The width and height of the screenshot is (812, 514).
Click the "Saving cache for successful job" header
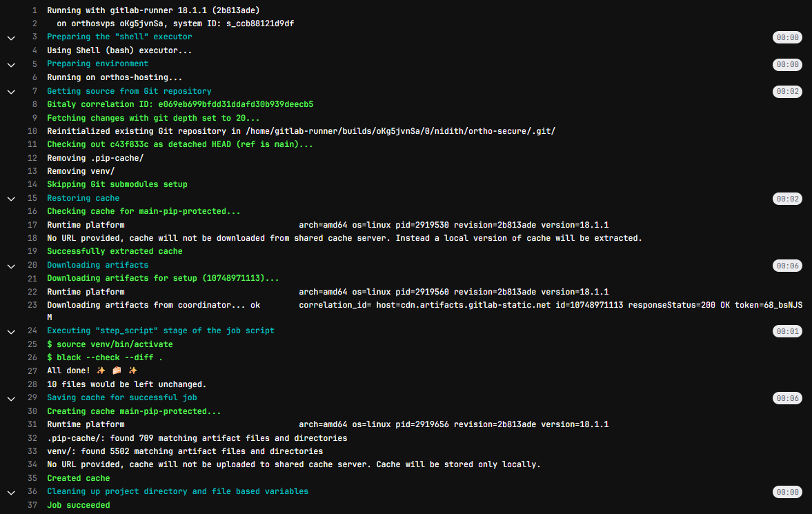[x=121, y=397]
